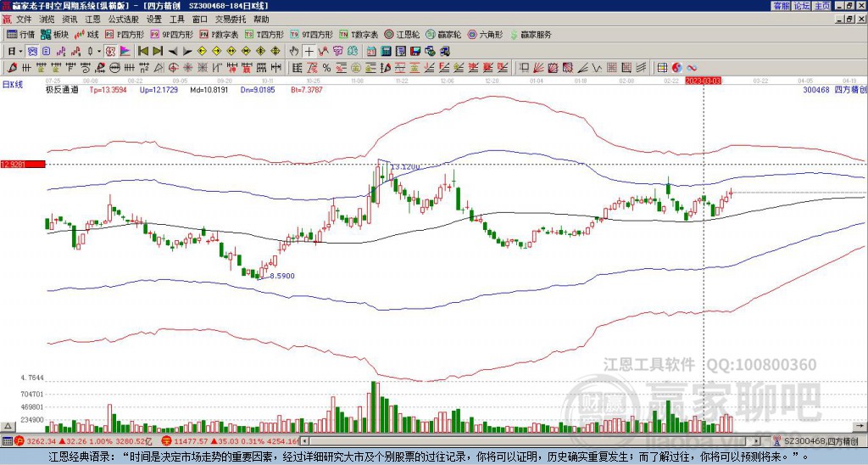Open the calculator icon
Screen dimensions: 868x465
387,52
